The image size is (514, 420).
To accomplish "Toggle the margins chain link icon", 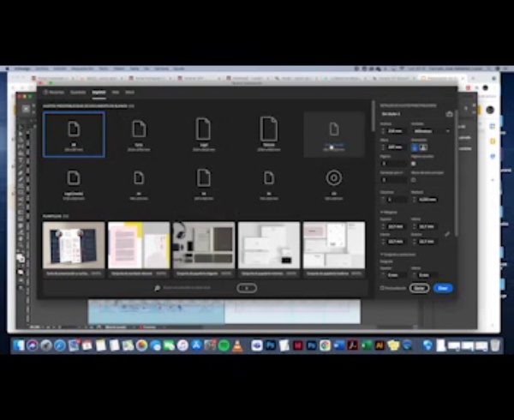I will click(447, 234).
